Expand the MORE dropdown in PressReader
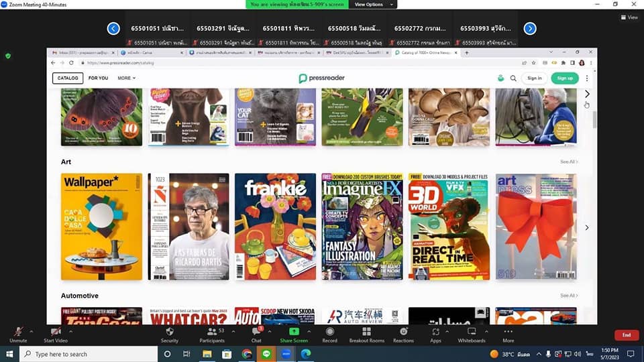The image size is (644, 362). [x=126, y=78]
